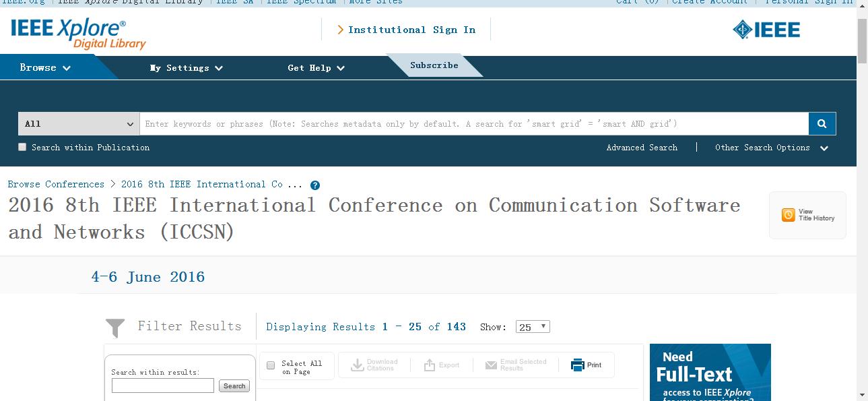Click the IEEE Xplore Digital Library logo
The height and width of the screenshot is (401, 868).
click(x=78, y=34)
